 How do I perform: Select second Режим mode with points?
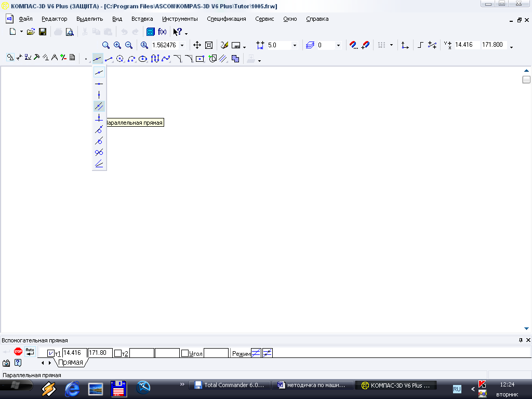(x=268, y=353)
